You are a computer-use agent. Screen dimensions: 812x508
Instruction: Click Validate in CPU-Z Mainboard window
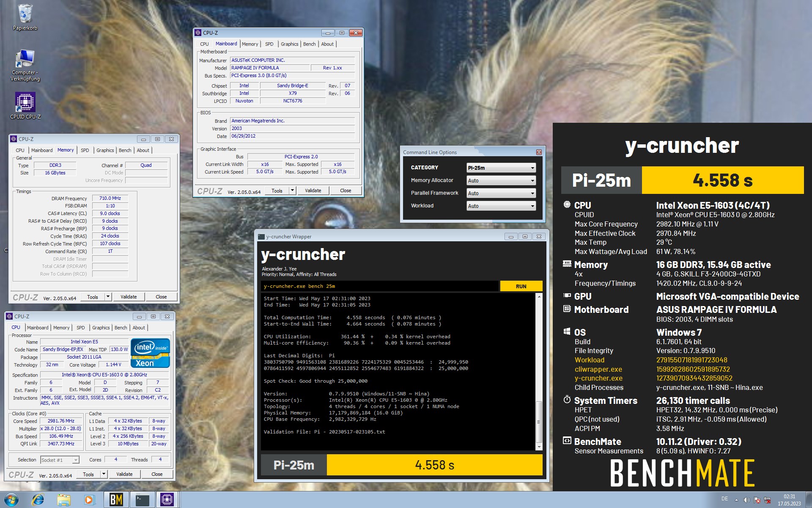[x=313, y=190]
